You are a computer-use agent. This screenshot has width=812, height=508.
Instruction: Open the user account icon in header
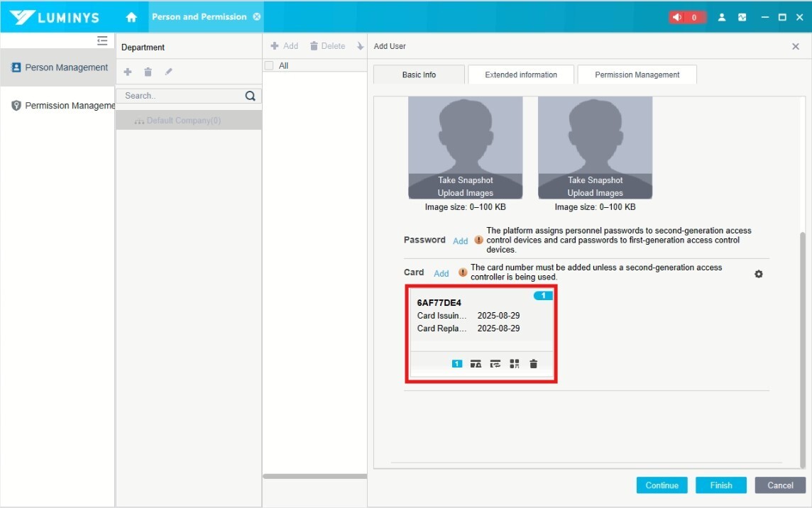click(722, 17)
